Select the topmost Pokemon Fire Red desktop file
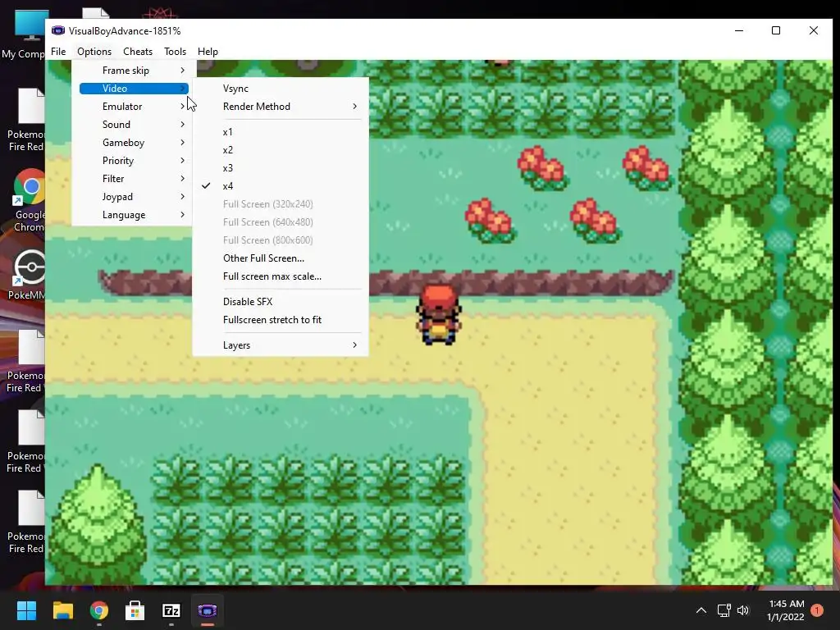The width and height of the screenshot is (840, 630). point(27,120)
